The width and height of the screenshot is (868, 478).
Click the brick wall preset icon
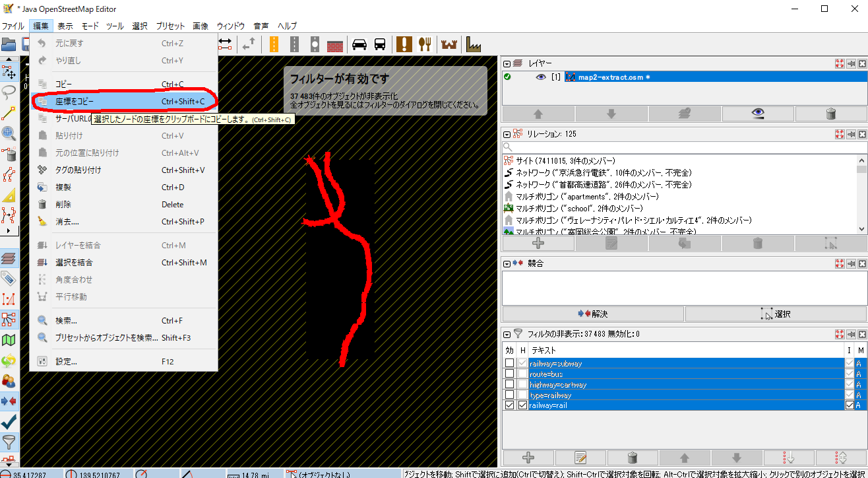click(335, 44)
